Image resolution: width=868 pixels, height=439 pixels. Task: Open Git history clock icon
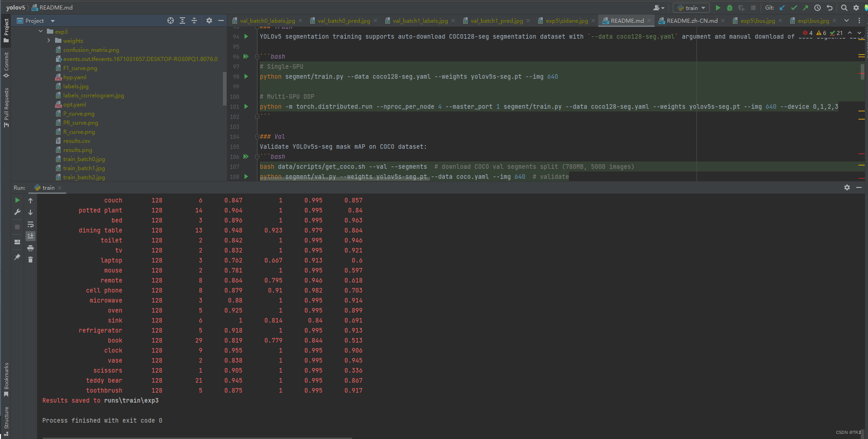click(818, 8)
